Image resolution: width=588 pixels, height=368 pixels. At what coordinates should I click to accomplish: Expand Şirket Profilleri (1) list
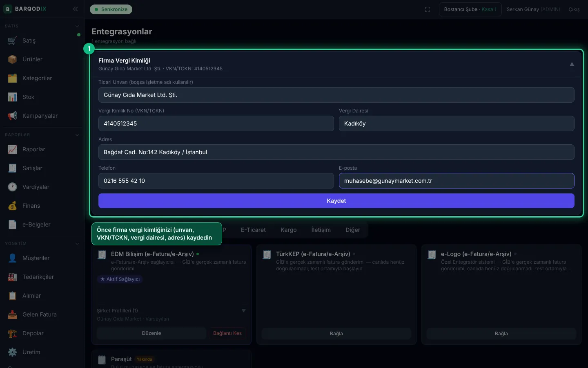click(244, 311)
